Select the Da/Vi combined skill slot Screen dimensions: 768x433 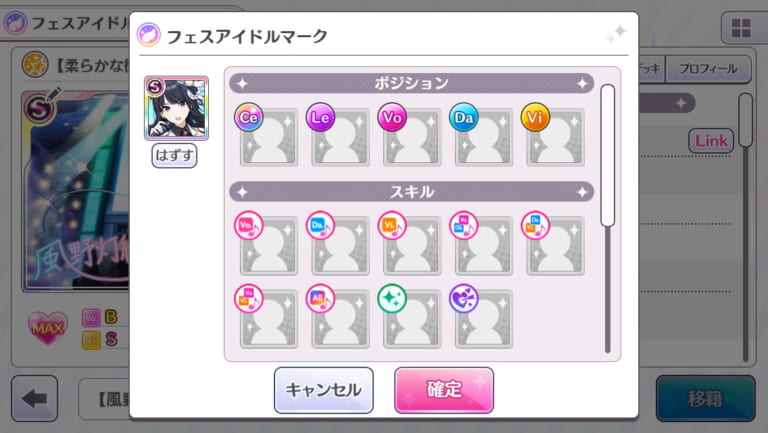point(555,245)
